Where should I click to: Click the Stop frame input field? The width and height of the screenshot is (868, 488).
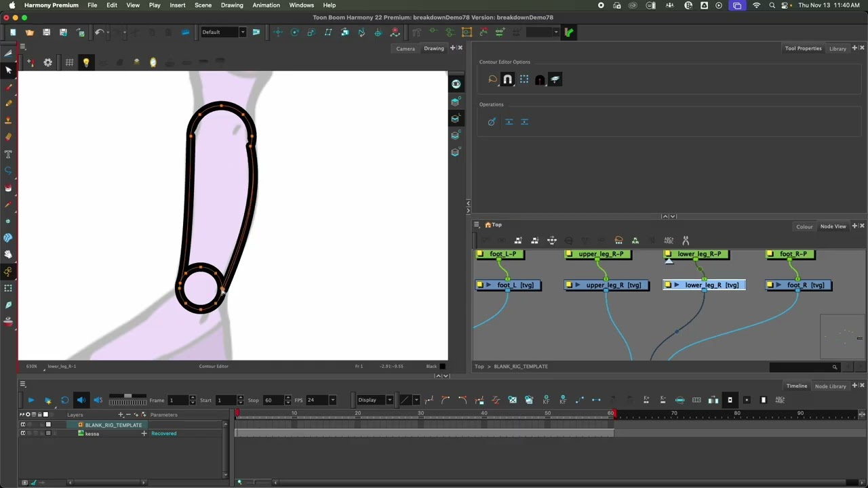pos(273,400)
